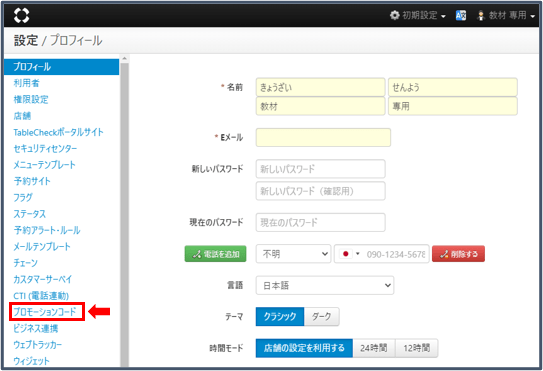
Task: Click the きょうざい name field
Action: (x=321, y=87)
